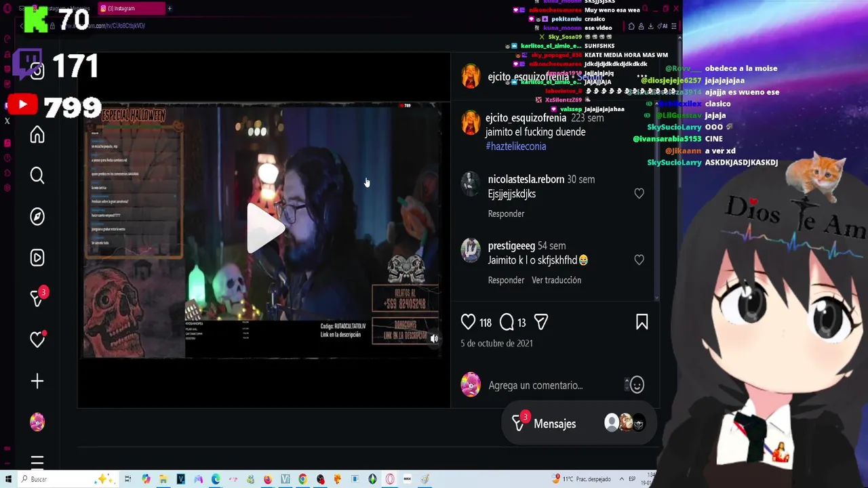The image size is (868, 488).
Task: Open sidebar Messages icon with badge 3
Action: [x=37, y=298]
